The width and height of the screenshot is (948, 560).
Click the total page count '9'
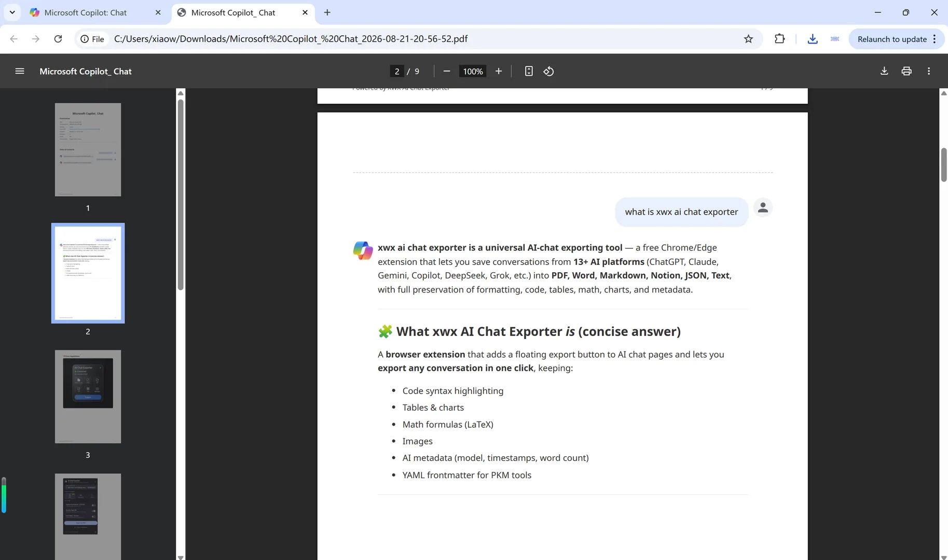(x=417, y=71)
